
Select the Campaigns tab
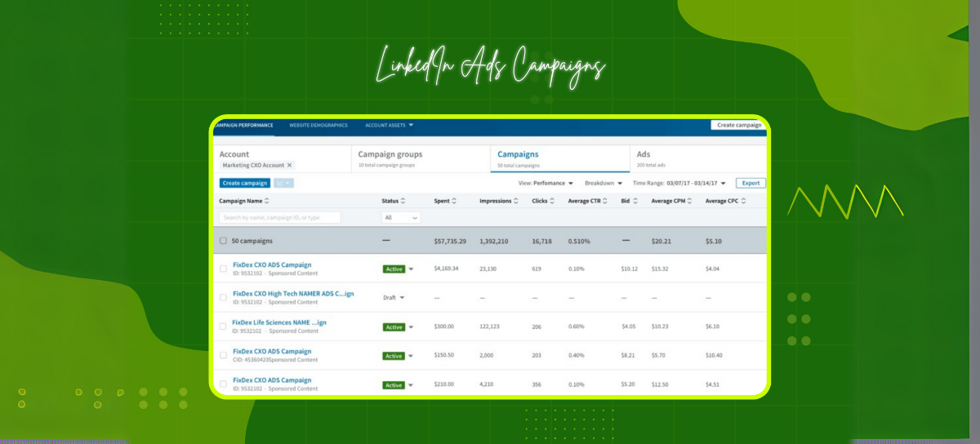pos(559,158)
